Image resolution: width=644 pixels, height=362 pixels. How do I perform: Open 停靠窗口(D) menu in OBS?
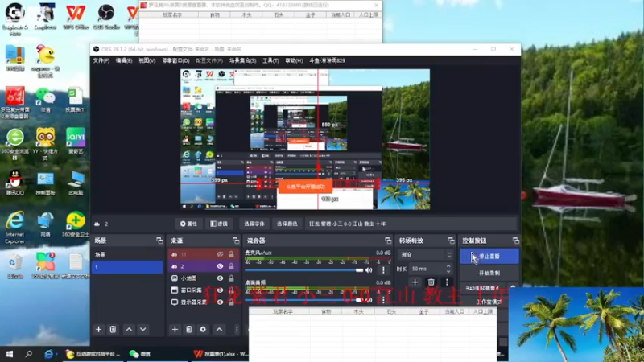(x=175, y=60)
